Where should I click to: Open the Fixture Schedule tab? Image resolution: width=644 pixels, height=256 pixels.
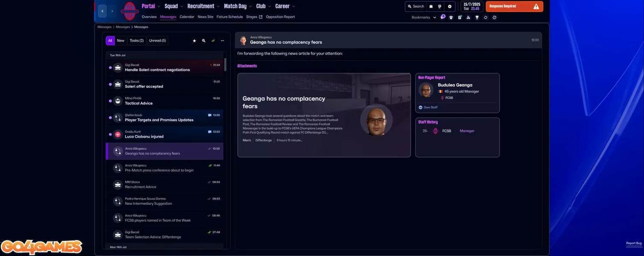click(x=229, y=17)
